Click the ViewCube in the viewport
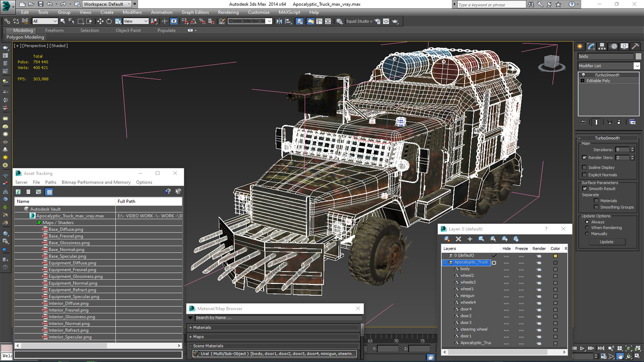The width and height of the screenshot is (644, 362). click(x=552, y=63)
